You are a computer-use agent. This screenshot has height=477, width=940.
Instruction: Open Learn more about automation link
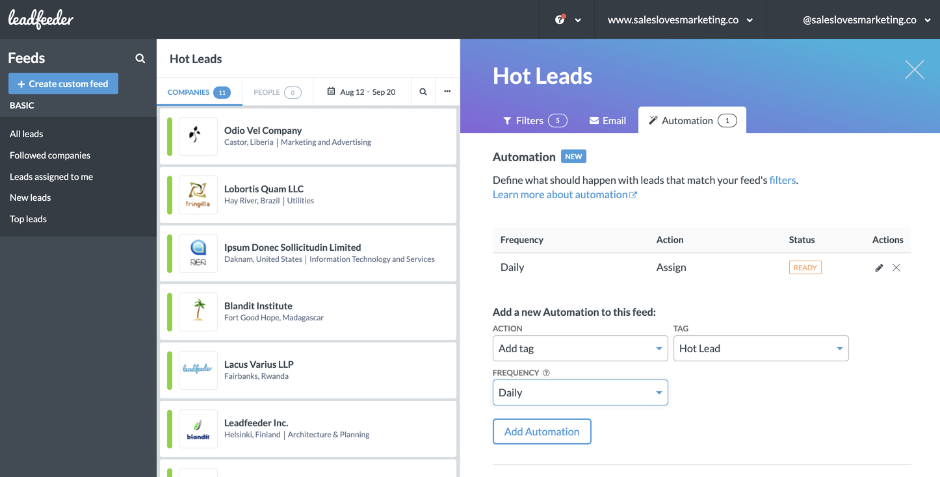(x=565, y=195)
